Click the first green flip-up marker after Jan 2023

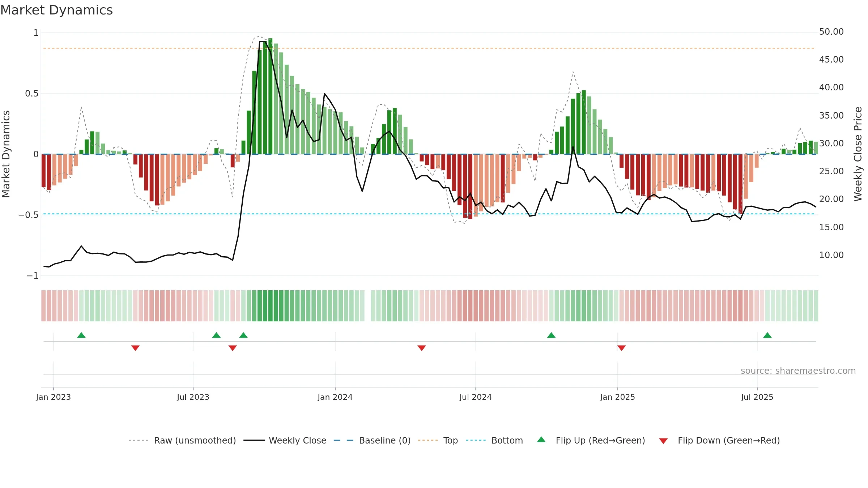point(81,335)
